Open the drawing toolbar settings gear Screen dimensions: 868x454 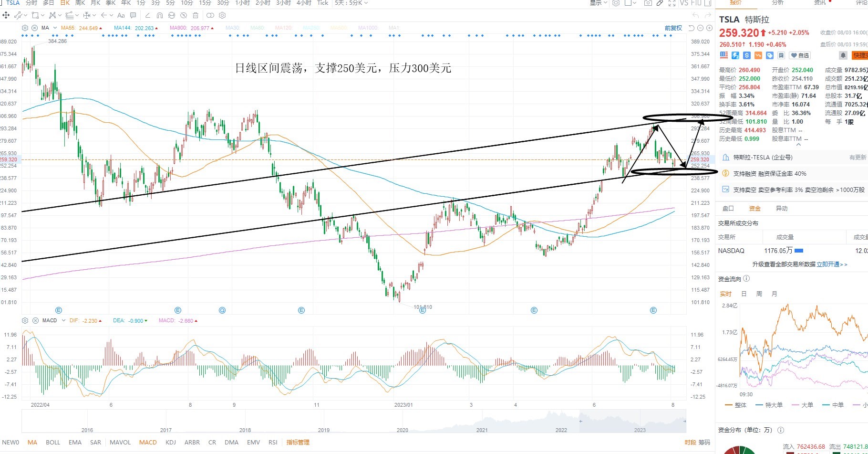(222, 15)
